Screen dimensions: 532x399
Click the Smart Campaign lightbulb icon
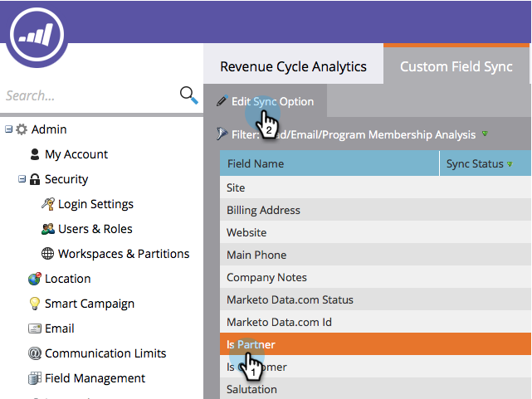pyautogui.click(x=35, y=304)
